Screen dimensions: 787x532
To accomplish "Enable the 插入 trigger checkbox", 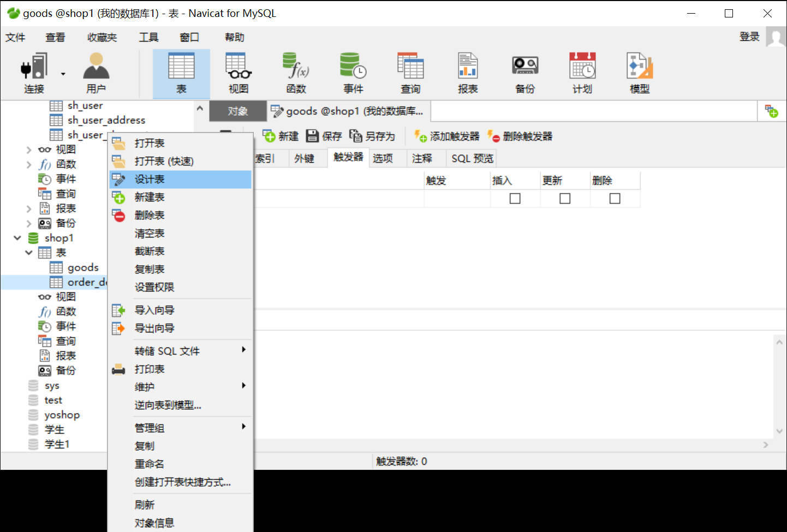I will click(x=514, y=198).
